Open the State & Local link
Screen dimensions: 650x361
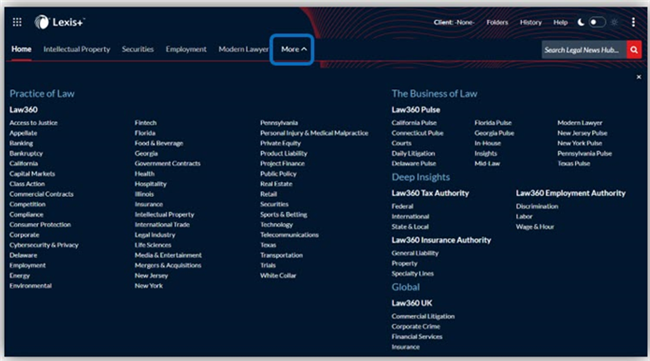click(410, 226)
